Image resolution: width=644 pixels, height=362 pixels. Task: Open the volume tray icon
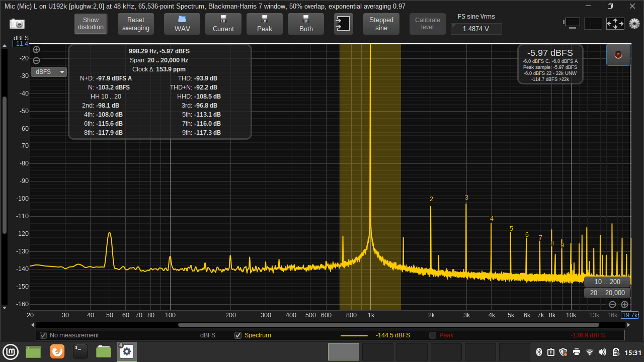coord(603,352)
